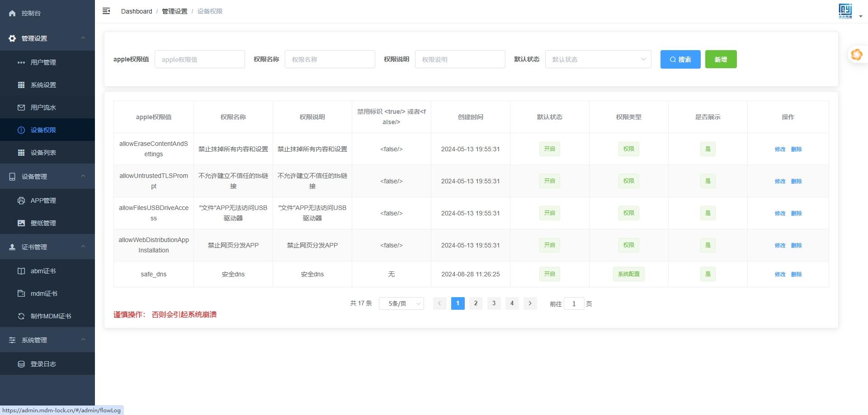Select the 壁纸管理 wallpaper icon
The height and width of the screenshot is (415, 868).
[21, 223]
